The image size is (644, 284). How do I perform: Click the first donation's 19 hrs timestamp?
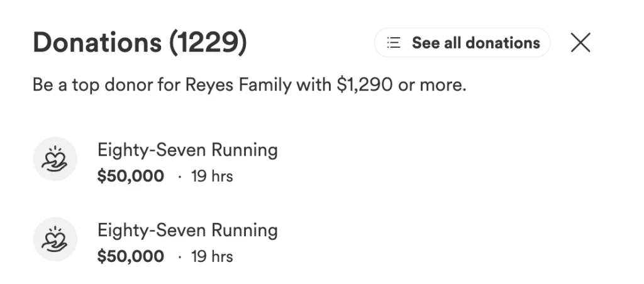(212, 176)
